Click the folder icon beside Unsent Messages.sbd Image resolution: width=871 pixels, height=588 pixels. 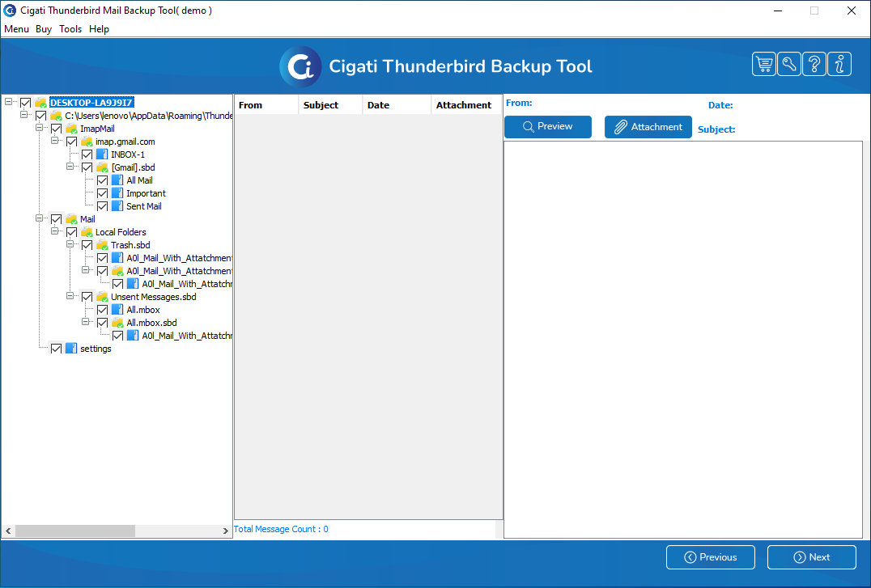point(102,297)
